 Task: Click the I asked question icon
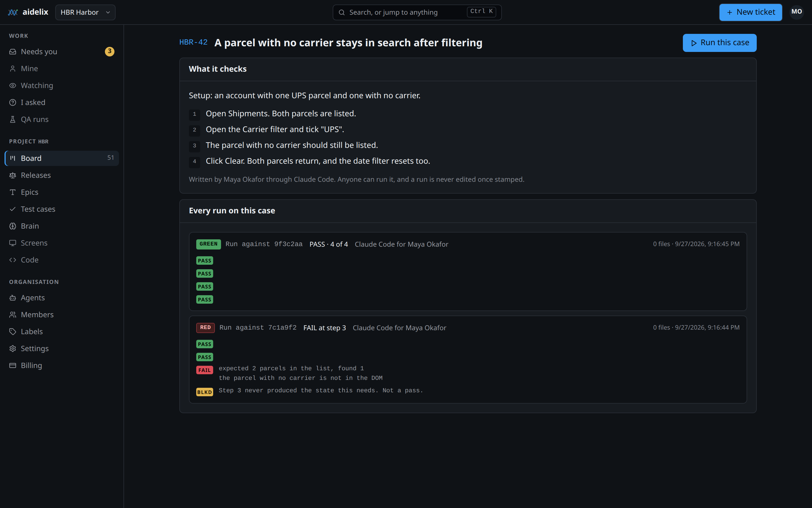click(13, 102)
